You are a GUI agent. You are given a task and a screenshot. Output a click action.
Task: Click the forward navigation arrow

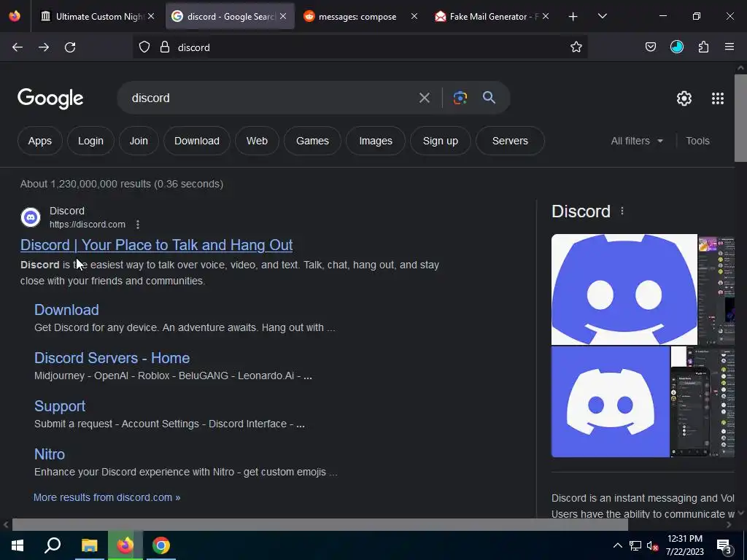(x=44, y=47)
